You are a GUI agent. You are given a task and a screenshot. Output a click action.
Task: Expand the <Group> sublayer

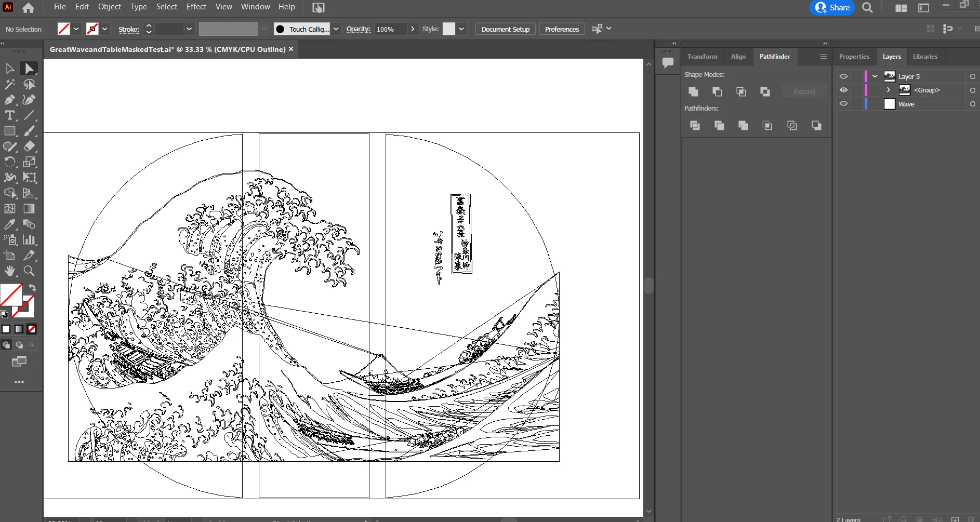[889, 90]
